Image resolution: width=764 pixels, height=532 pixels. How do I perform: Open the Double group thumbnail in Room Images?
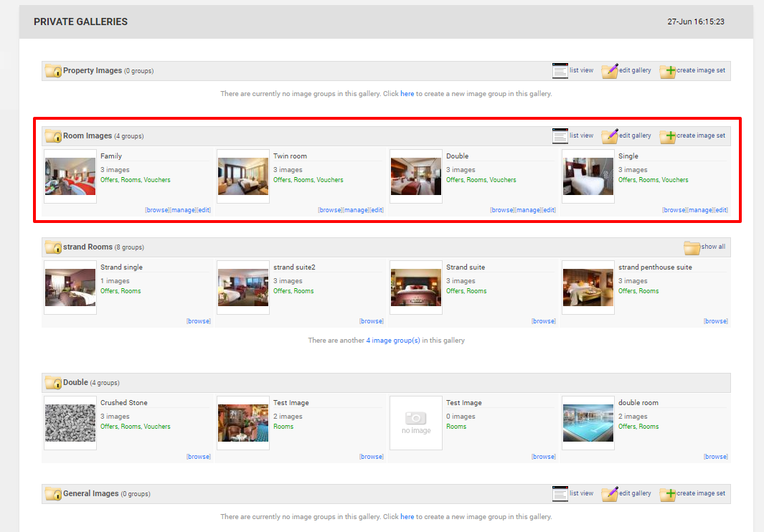[416, 176]
